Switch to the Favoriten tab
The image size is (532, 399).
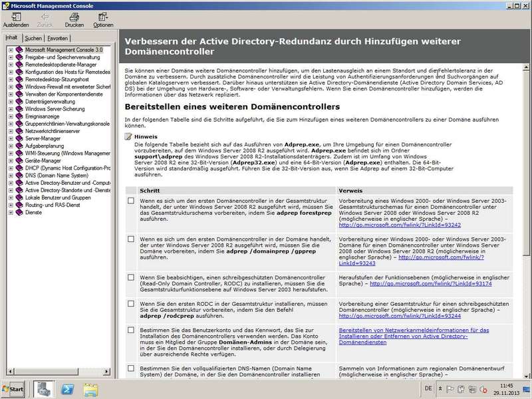point(57,39)
